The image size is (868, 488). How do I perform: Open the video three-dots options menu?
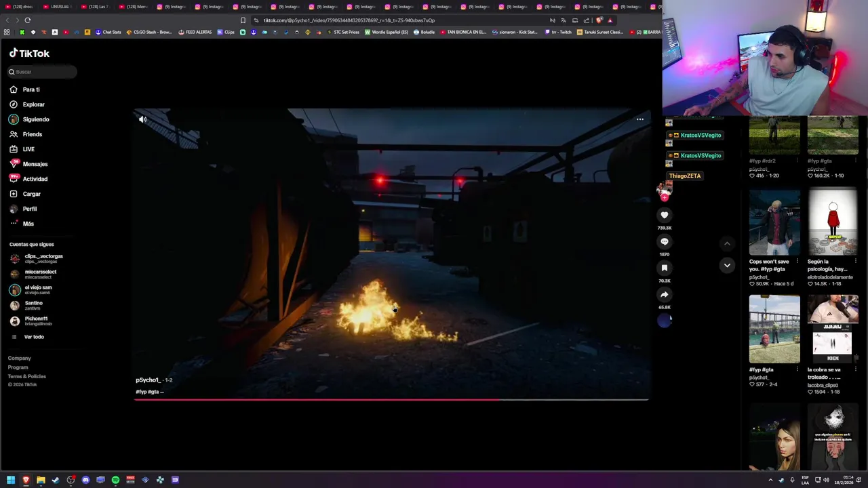639,119
